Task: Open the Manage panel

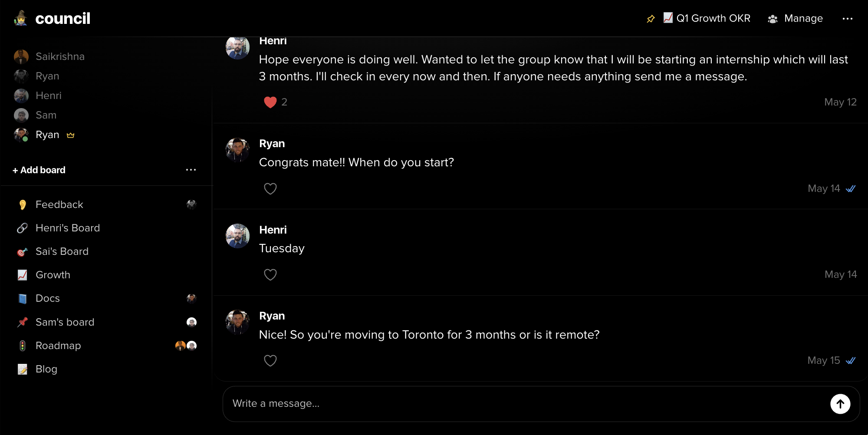Action: (x=796, y=18)
